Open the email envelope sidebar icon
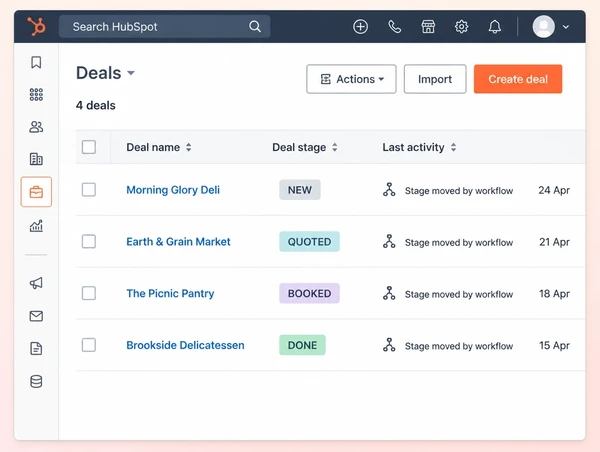This screenshot has height=452, width=600. pyautogui.click(x=36, y=316)
